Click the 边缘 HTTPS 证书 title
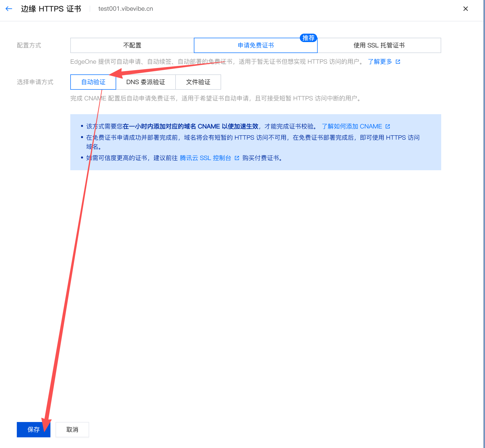The width and height of the screenshot is (485, 448). (x=51, y=9)
